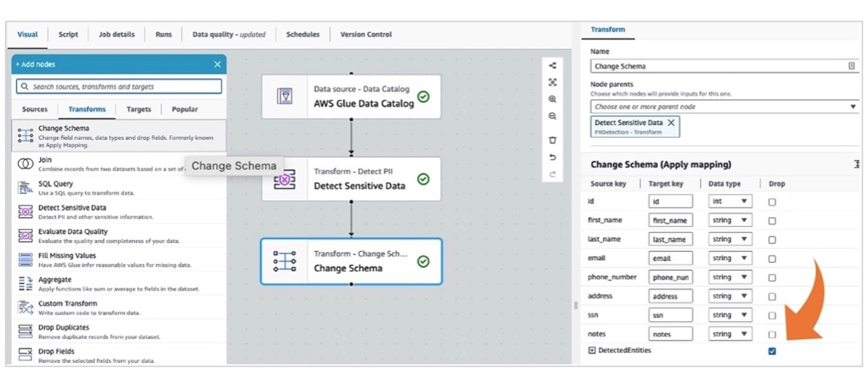Screen dimensions: 868x385
Task: Select the Popular tab in Add nodes
Action: 184,109
